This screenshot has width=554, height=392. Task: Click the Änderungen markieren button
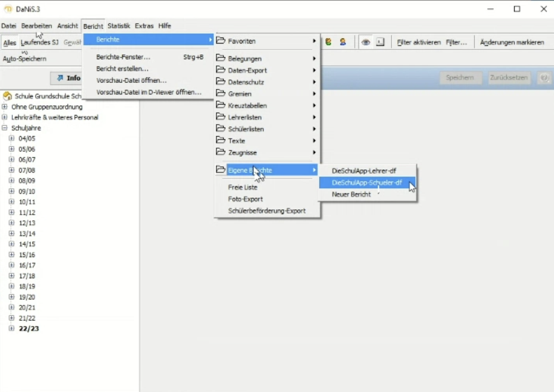click(x=512, y=42)
